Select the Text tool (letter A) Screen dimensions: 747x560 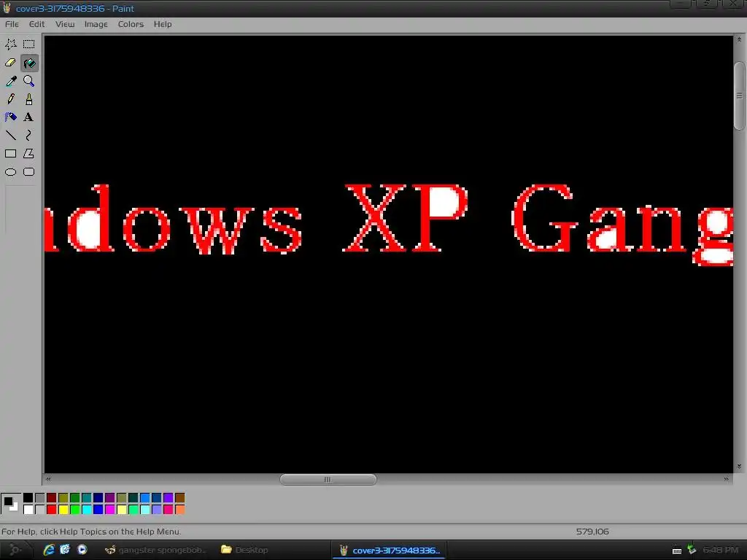point(29,117)
